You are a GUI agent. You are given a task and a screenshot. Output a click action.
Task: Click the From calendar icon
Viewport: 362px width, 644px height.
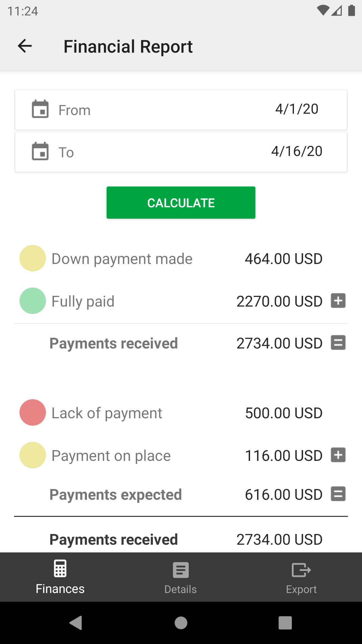pyautogui.click(x=40, y=109)
